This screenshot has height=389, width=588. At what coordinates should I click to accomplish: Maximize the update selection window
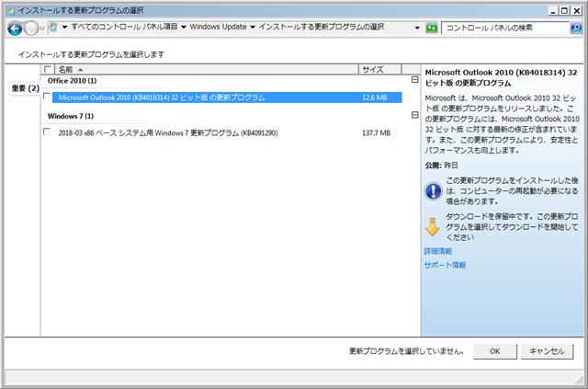[564, 10]
